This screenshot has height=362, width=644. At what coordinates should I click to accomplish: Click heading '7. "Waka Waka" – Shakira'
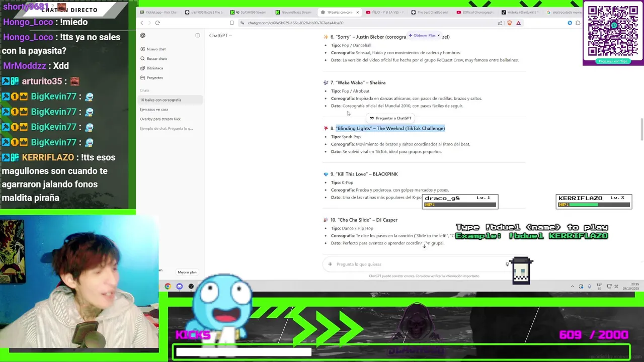[x=358, y=82]
